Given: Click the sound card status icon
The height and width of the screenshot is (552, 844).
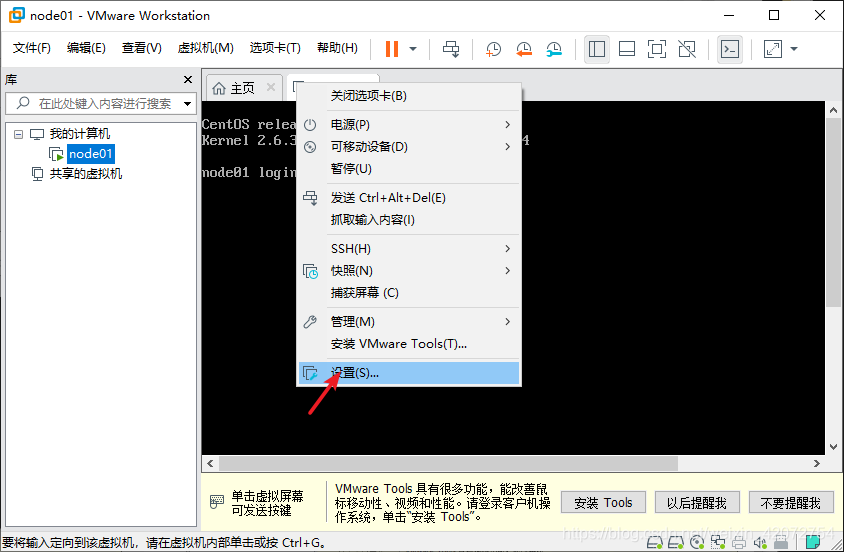Looking at the screenshot, I should point(760,542).
